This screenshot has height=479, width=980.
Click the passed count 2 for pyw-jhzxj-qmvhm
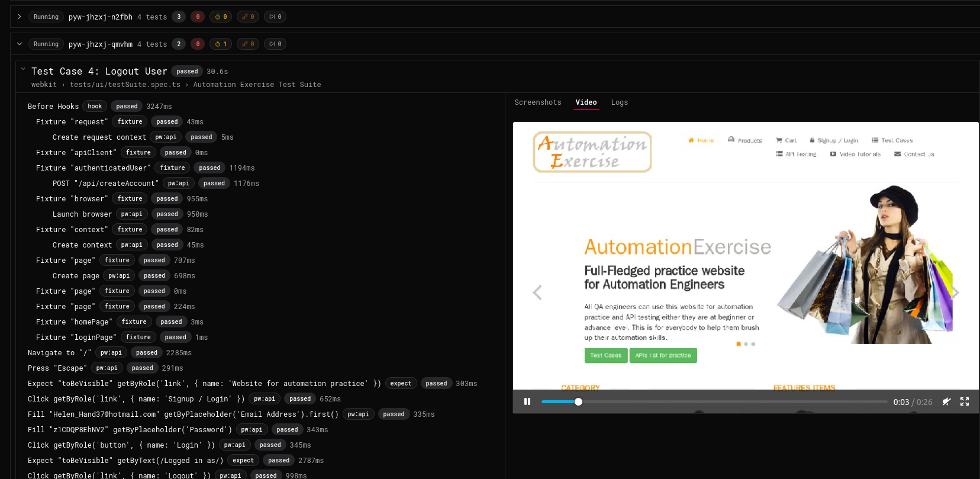coord(179,44)
